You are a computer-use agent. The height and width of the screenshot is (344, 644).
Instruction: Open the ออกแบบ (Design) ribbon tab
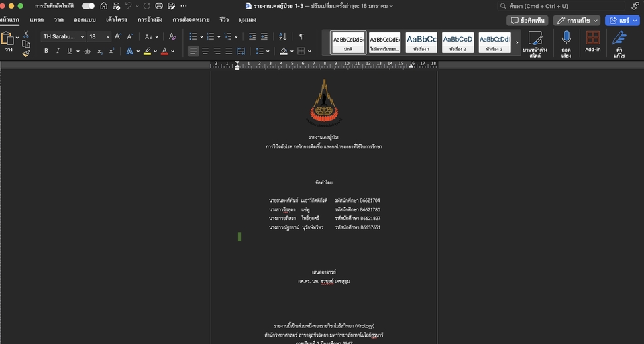click(x=85, y=19)
